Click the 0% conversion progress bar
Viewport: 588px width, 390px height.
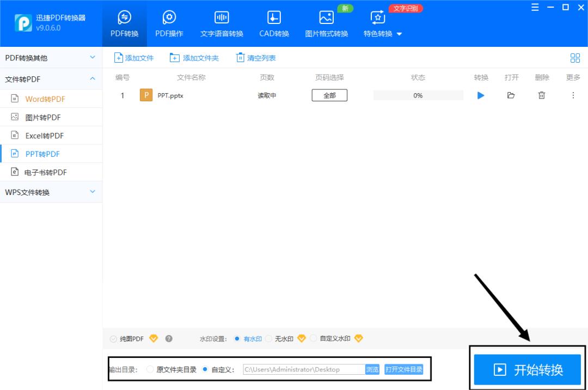(417, 95)
